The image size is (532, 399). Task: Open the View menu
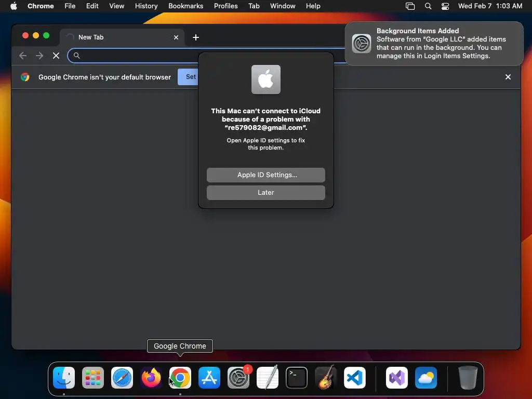pos(117,6)
